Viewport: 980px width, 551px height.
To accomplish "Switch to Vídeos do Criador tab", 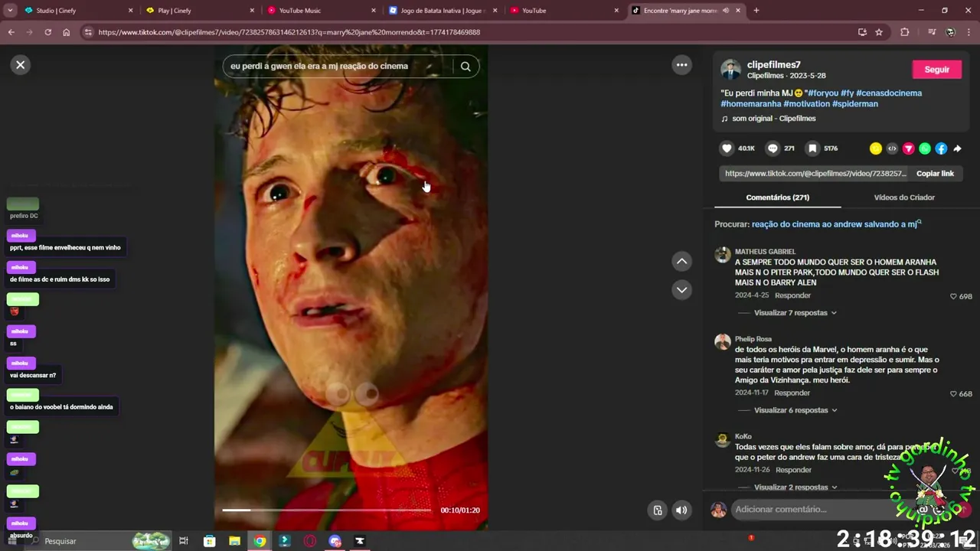I will (904, 197).
